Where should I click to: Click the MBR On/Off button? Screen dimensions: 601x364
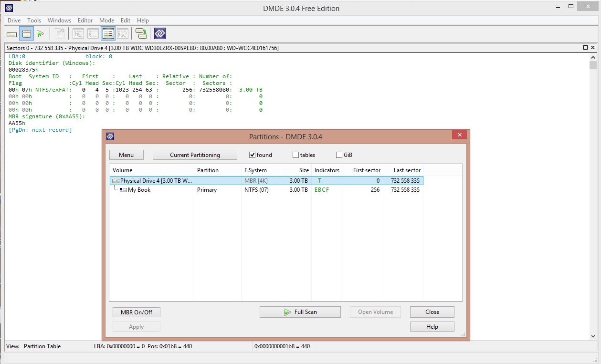coord(137,312)
